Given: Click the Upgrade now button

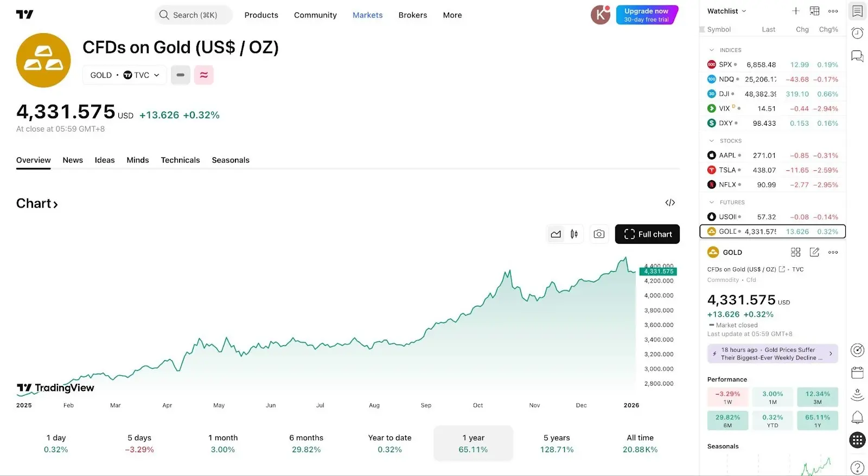Looking at the screenshot, I should [646, 15].
